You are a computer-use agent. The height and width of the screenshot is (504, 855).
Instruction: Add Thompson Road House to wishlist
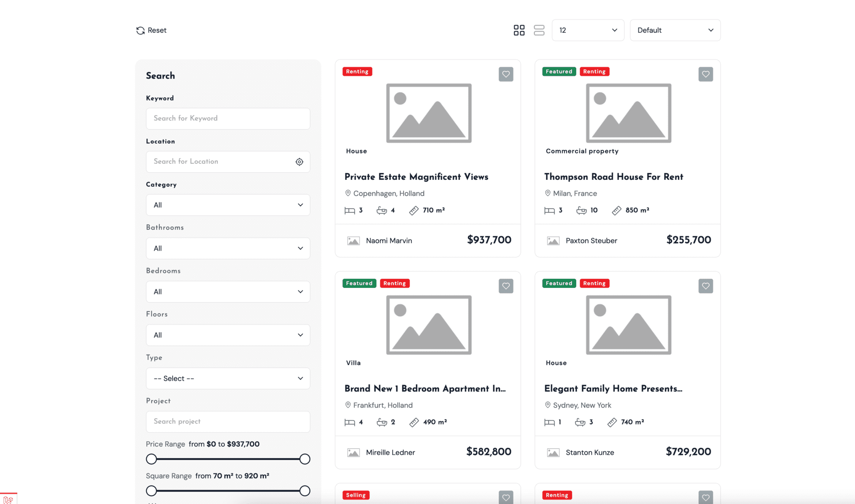705,74
